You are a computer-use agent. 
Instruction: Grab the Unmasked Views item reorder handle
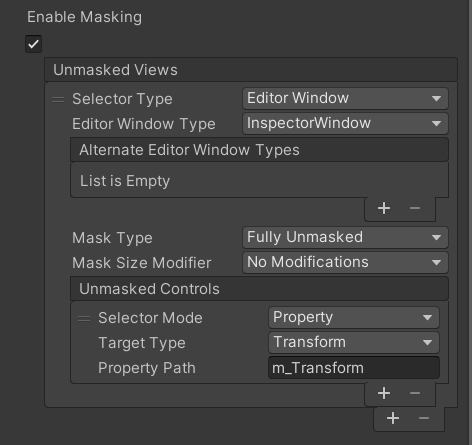(x=58, y=99)
